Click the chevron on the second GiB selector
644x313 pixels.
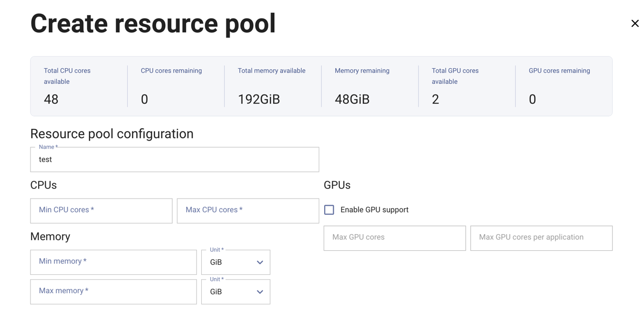click(x=259, y=292)
